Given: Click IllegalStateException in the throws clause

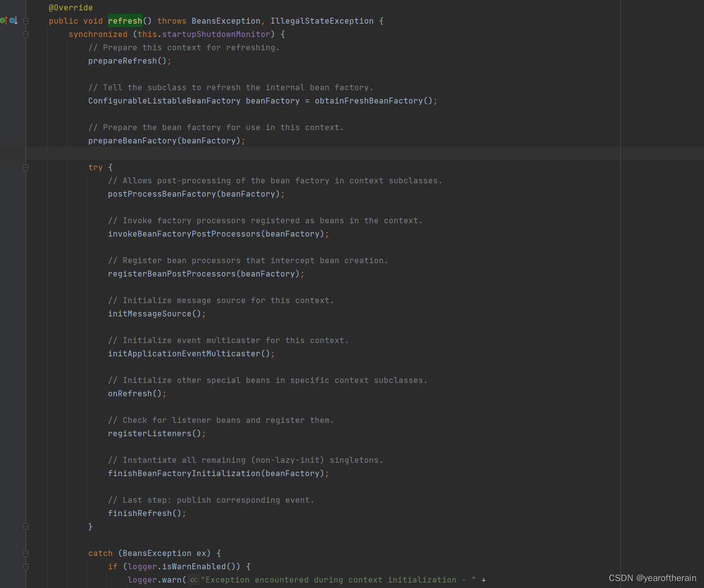Looking at the screenshot, I should (322, 21).
